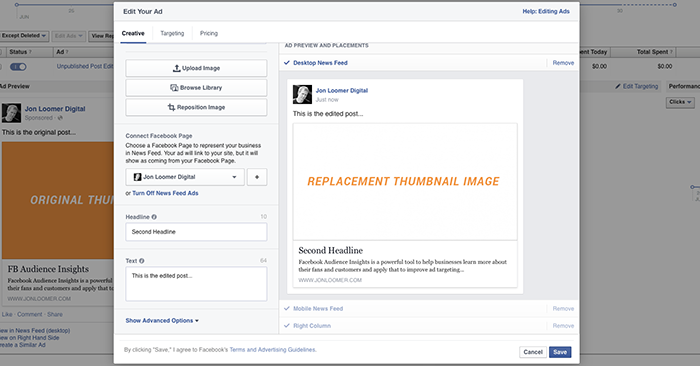Open Terms and Advertising Guidelines link
The image size is (700, 366).
point(273,350)
